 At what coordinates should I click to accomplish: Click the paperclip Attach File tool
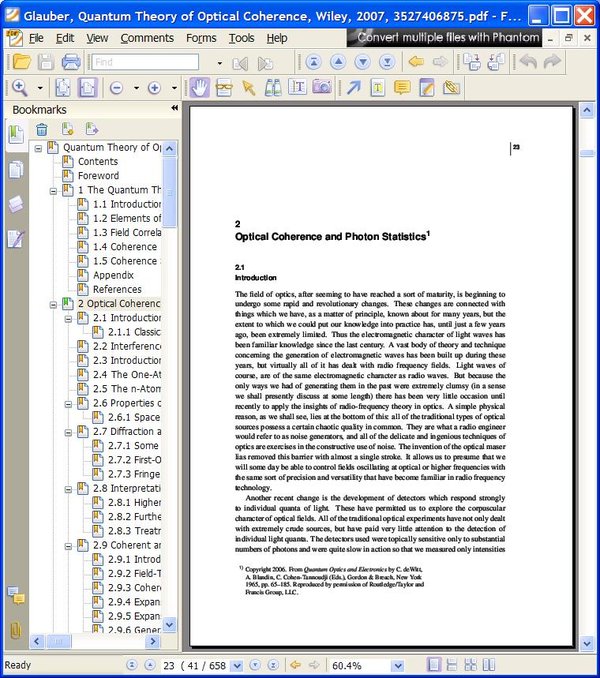pyautogui.click(x=451, y=88)
